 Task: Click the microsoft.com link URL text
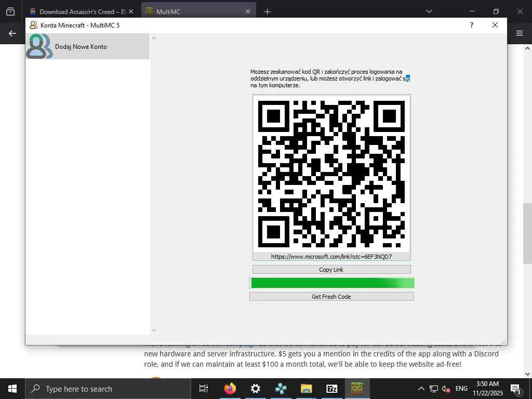pyautogui.click(x=331, y=257)
